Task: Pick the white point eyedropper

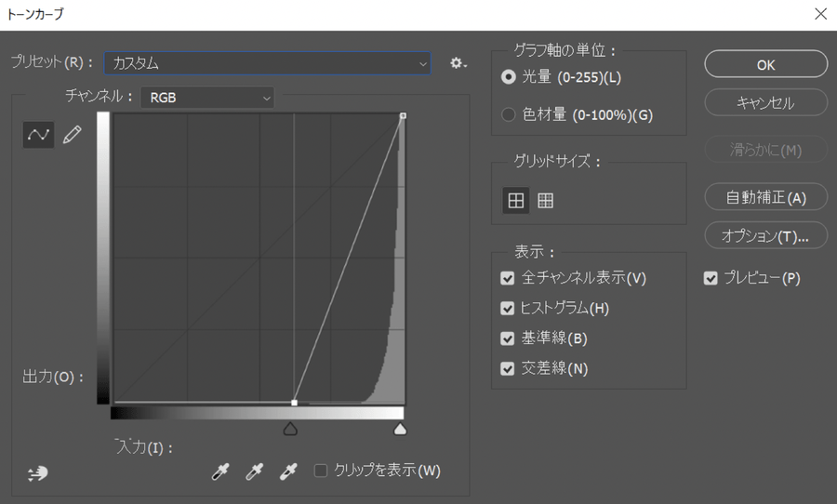Action: 288,471
